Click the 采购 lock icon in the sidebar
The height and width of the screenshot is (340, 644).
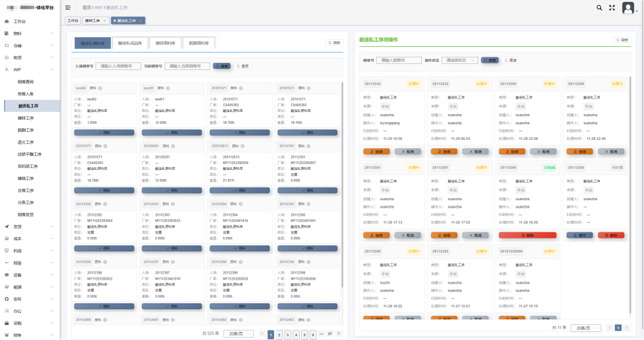7,323
